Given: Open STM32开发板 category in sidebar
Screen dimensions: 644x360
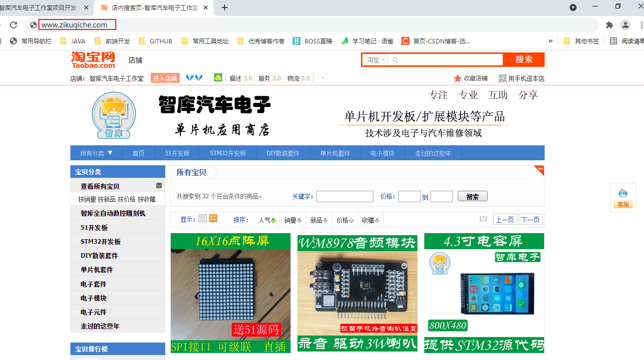Looking at the screenshot, I should (x=100, y=241).
